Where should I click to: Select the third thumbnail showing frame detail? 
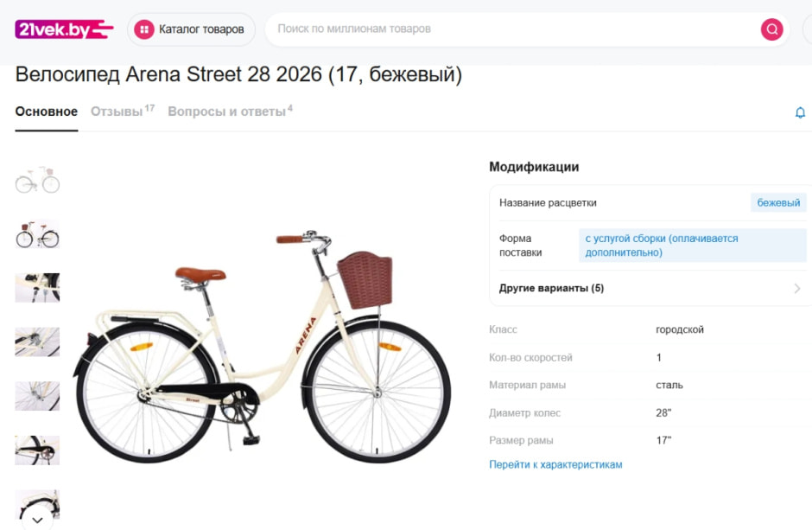click(37, 288)
